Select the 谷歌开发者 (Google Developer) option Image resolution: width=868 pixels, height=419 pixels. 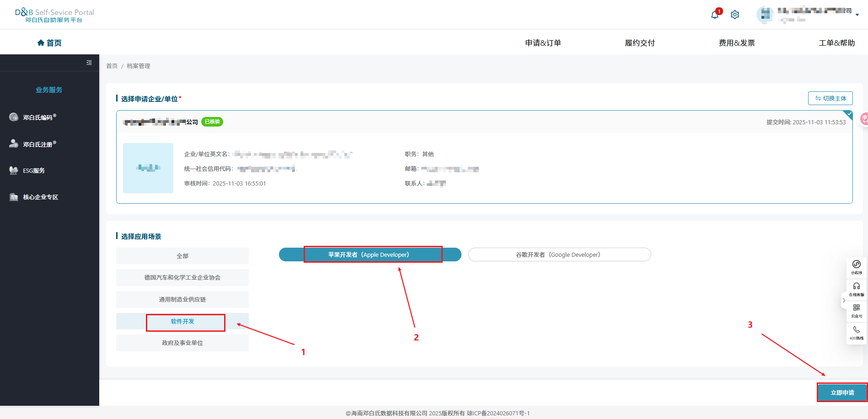(559, 255)
